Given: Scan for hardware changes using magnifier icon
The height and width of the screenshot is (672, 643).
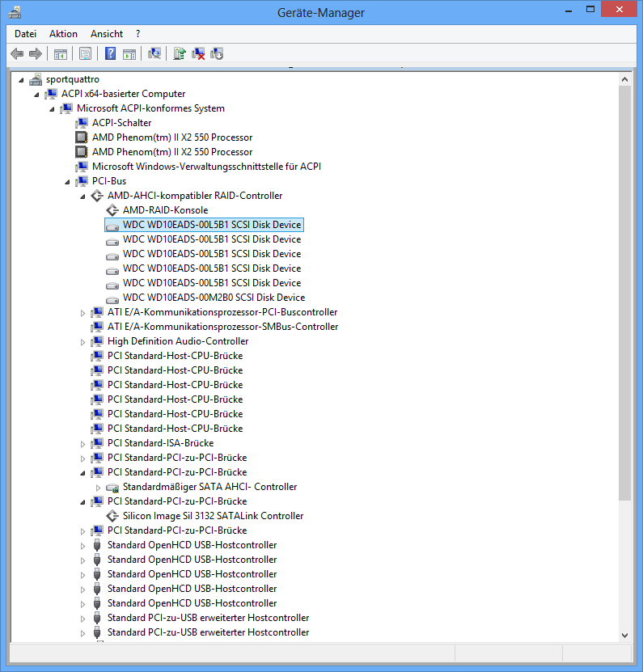Looking at the screenshot, I should (x=154, y=53).
